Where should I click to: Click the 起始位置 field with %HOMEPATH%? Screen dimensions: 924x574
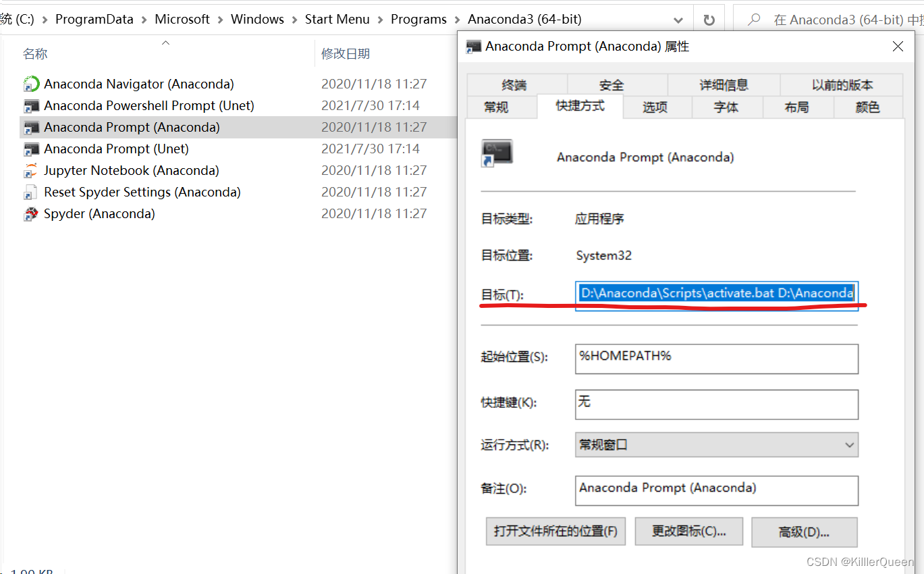pos(717,359)
